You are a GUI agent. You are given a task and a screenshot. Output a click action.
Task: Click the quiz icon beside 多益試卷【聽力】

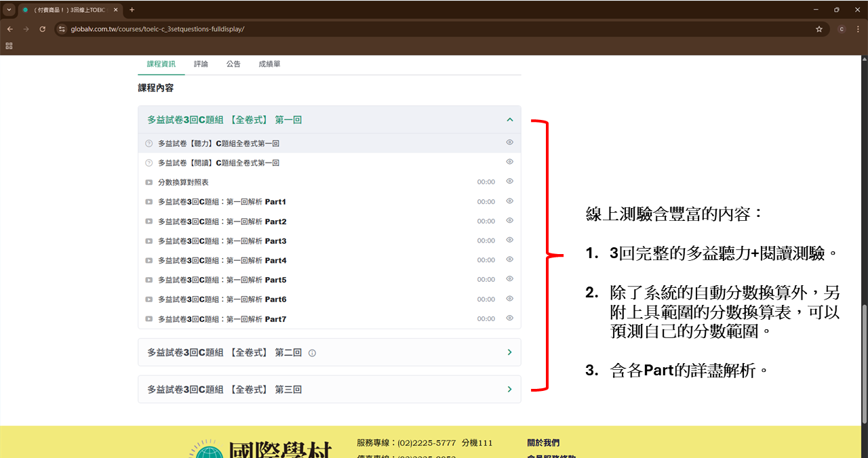[x=149, y=144]
